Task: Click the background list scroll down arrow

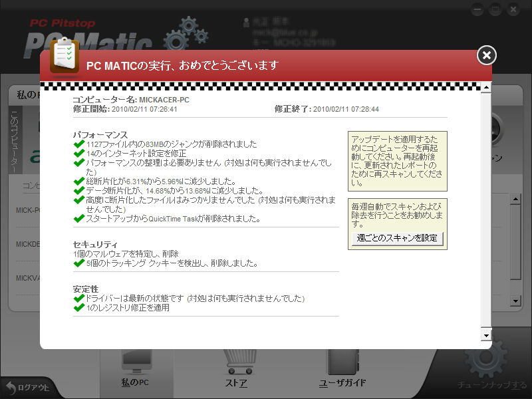Action: [x=515, y=301]
